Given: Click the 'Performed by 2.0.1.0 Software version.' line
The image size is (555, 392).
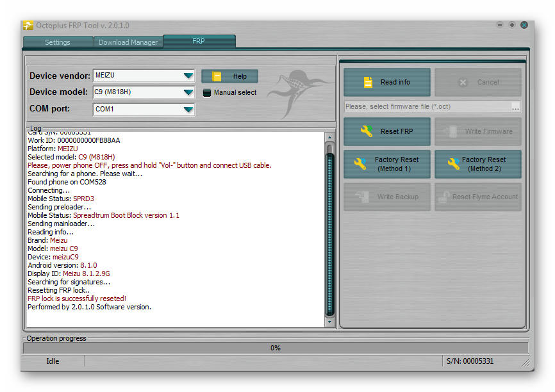Looking at the screenshot, I should [x=89, y=307].
